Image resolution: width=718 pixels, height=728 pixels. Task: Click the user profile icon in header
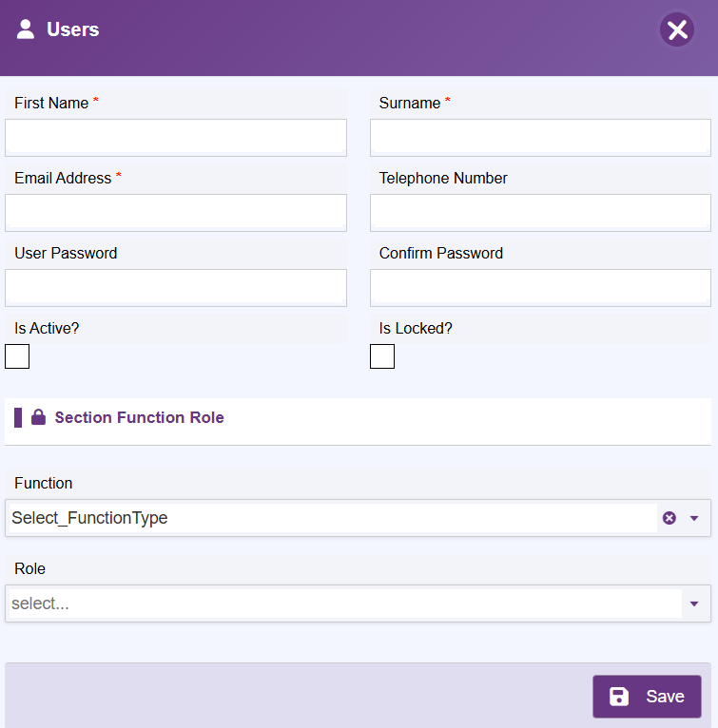point(25,29)
